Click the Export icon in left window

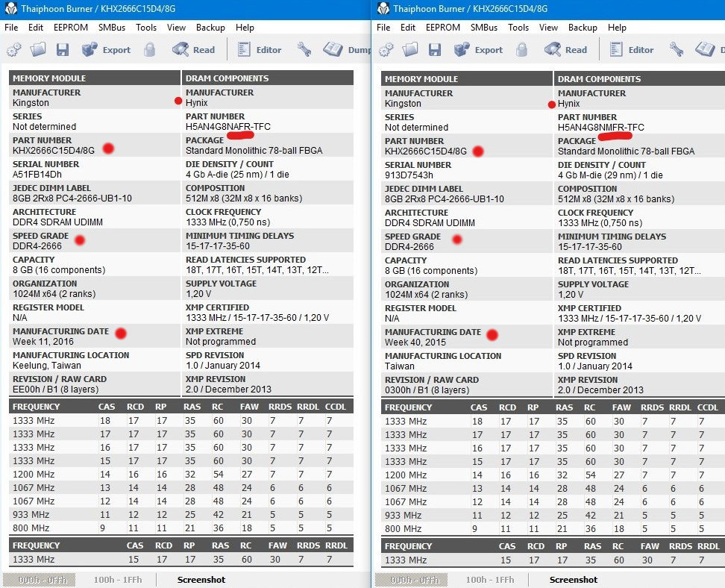(90, 49)
